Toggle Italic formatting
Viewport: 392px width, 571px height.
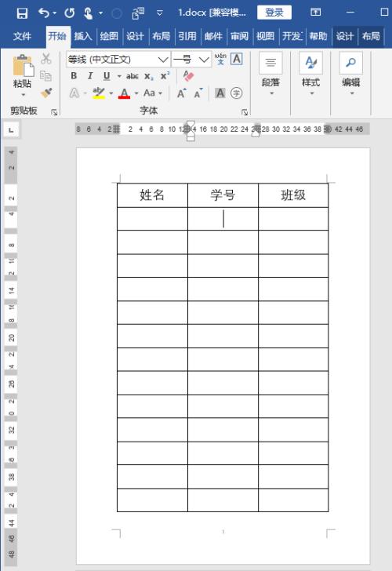(90, 76)
